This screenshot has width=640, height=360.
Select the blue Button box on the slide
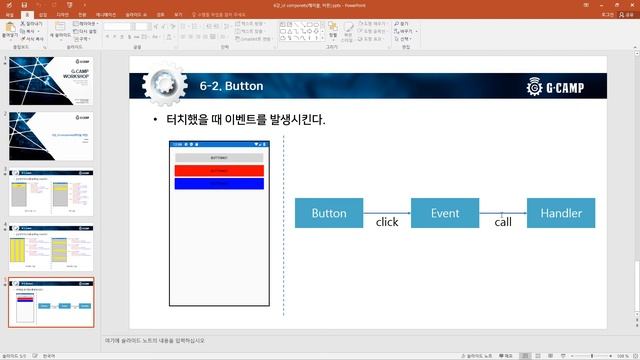[x=329, y=213]
